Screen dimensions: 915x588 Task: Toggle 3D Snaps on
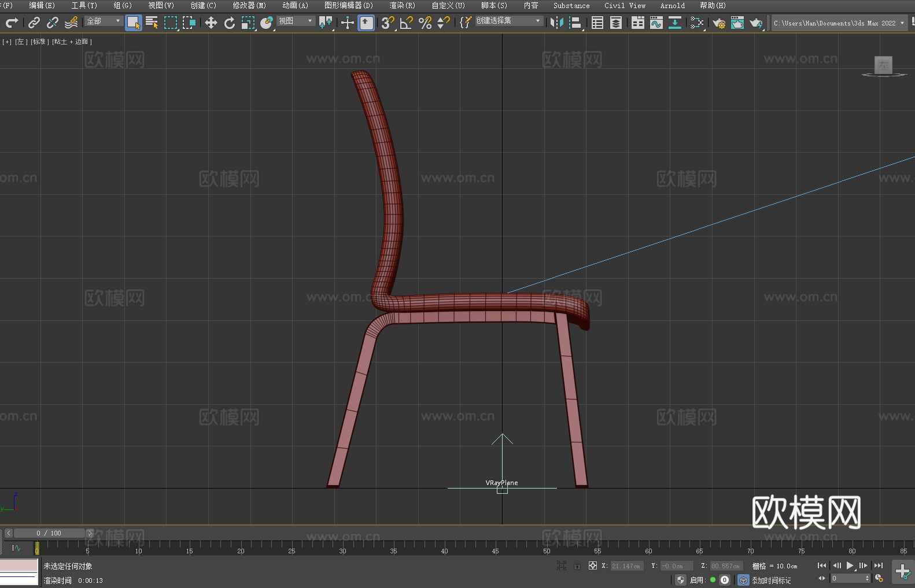(x=388, y=23)
